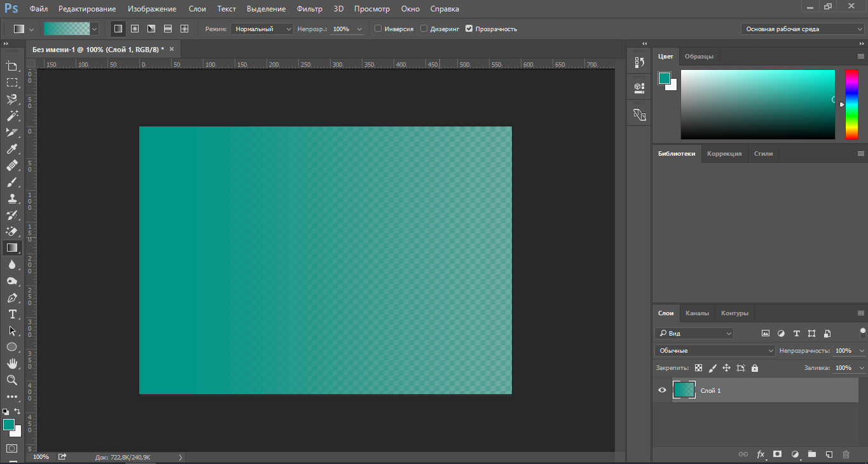Select the Healing Brush bandage tool

click(12, 165)
